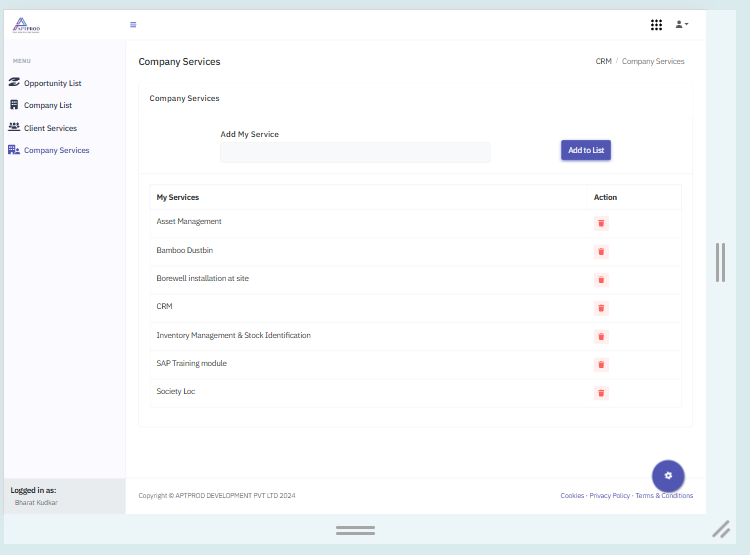
Task: Toggle sidebar with hamburger menu icon
Action: [133, 25]
